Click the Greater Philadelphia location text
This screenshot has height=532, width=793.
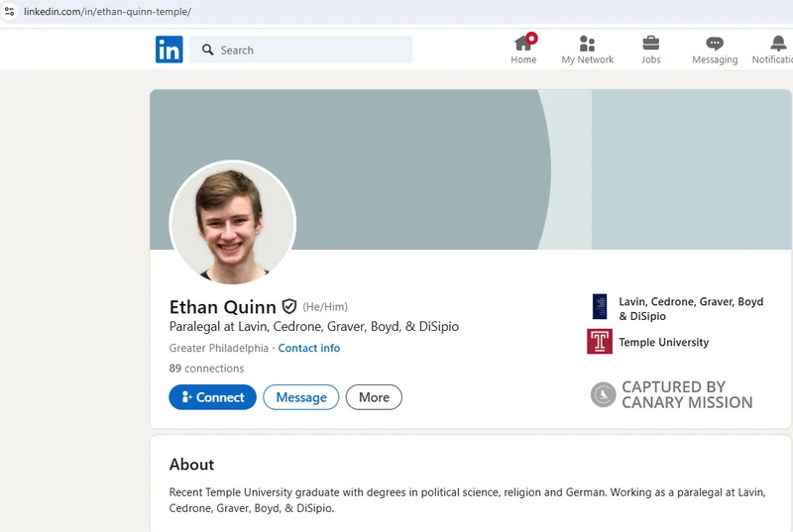(218, 348)
